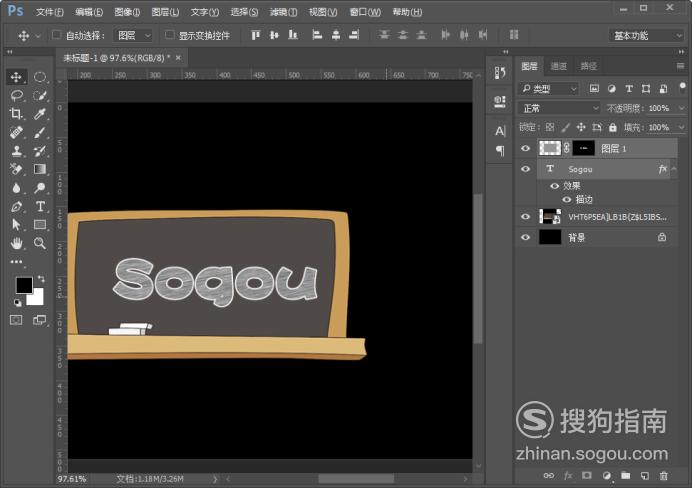The height and width of the screenshot is (488, 692).
Task: Turn layer filtering on or off
Action: point(682,86)
